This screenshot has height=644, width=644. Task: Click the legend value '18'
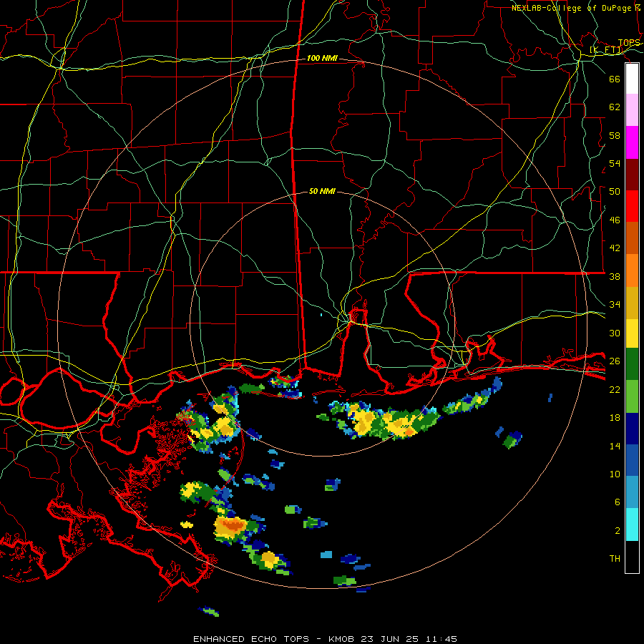point(615,418)
